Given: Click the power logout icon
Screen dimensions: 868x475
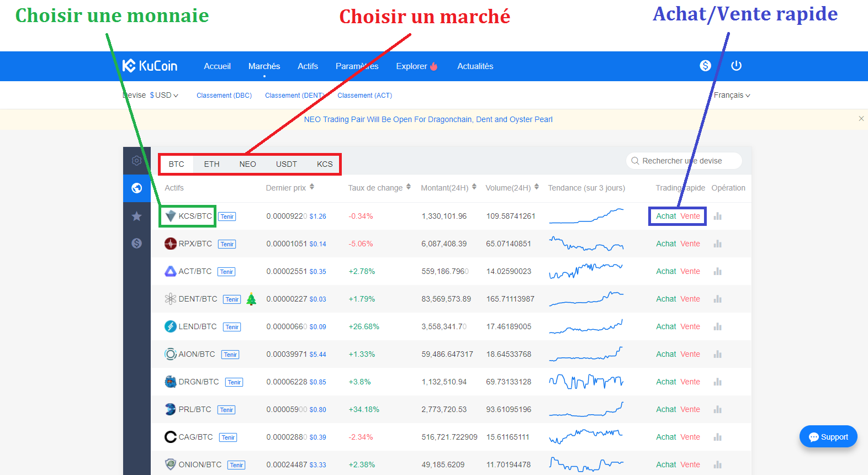Looking at the screenshot, I should (x=736, y=66).
